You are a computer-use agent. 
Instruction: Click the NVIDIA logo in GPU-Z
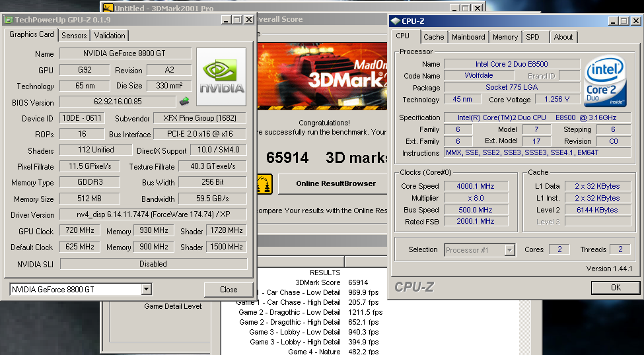pyautogui.click(x=221, y=77)
